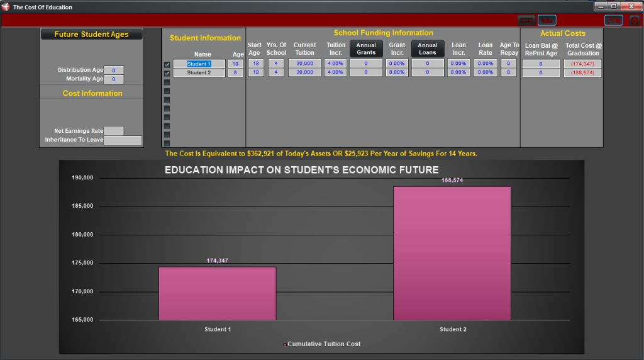Click the Net Earnings Rate field
This screenshot has width=644, height=360.
pyautogui.click(x=114, y=131)
